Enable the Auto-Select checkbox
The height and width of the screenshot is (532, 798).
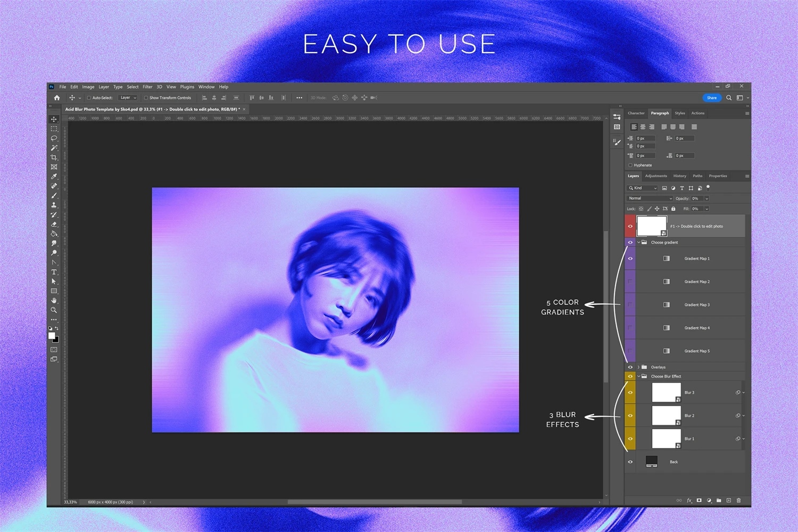[89, 98]
